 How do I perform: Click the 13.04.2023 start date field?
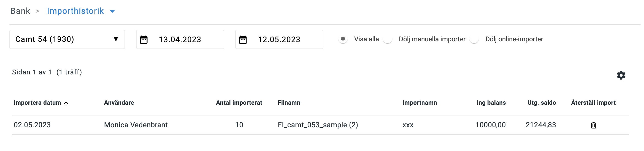(x=180, y=39)
